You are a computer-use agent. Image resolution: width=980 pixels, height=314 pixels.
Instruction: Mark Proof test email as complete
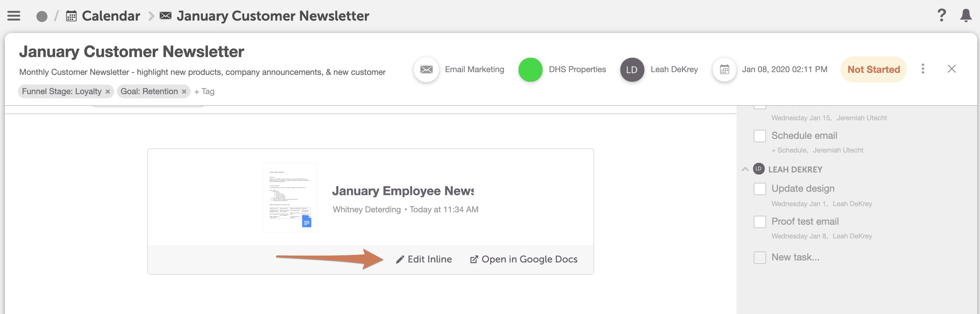point(759,222)
